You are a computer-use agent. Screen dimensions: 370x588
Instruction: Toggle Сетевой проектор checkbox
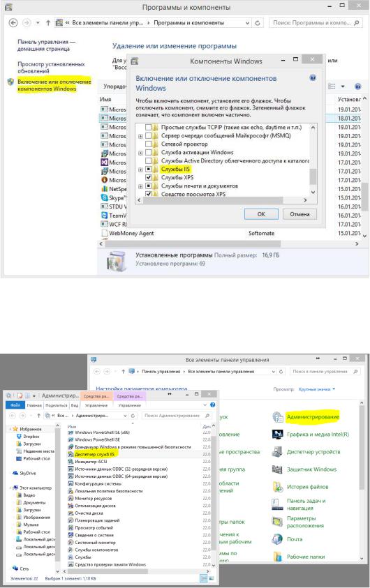149,144
